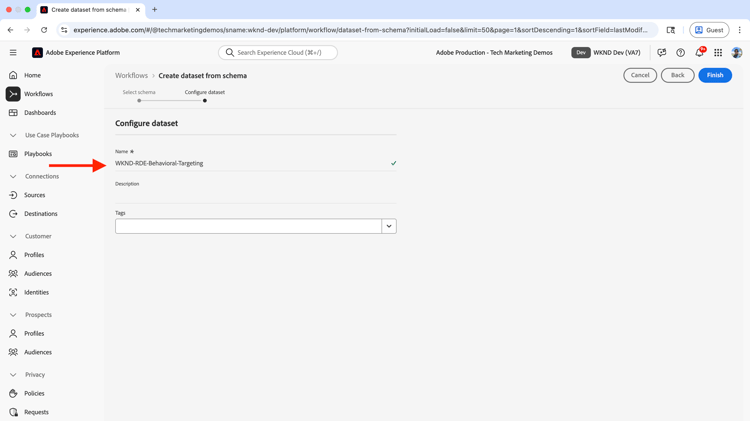The width and height of the screenshot is (750, 421).
Task: Open the Playbooks sidebar icon
Action: [x=13, y=154]
